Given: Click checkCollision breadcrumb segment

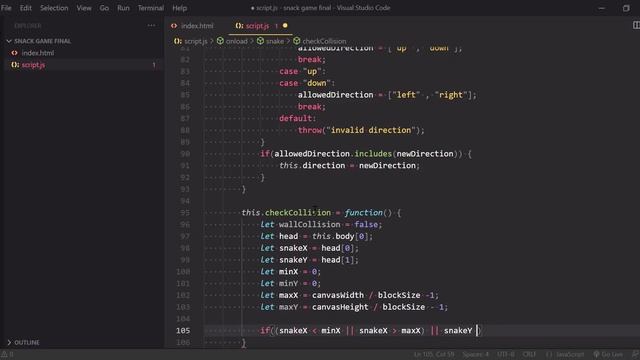Looking at the screenshot, I should coord(324,41).
